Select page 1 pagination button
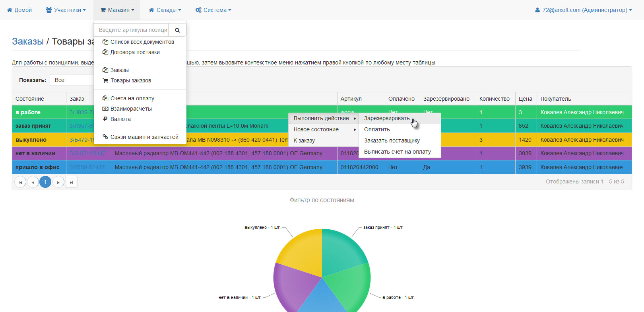 pyautogui.click(x=45, y=182)
